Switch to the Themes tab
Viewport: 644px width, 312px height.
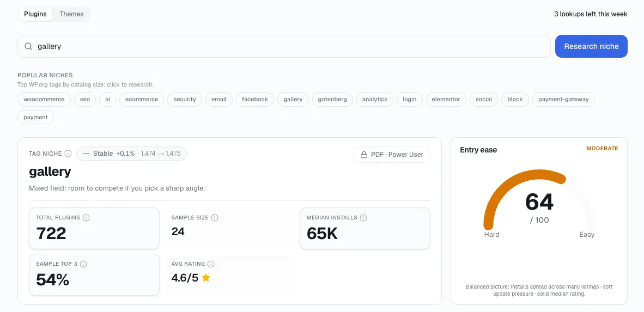[x=71, y=14]
